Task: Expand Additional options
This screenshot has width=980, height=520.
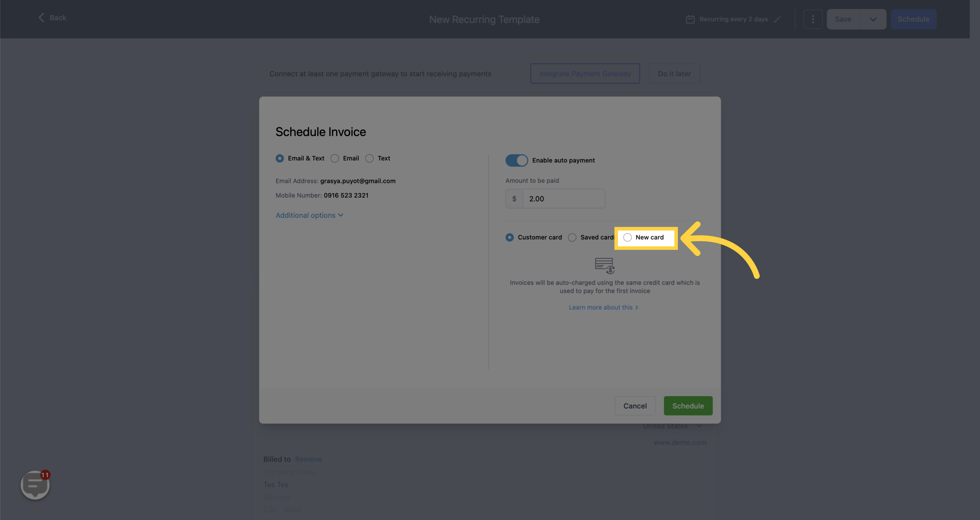Action: (309, 215)
